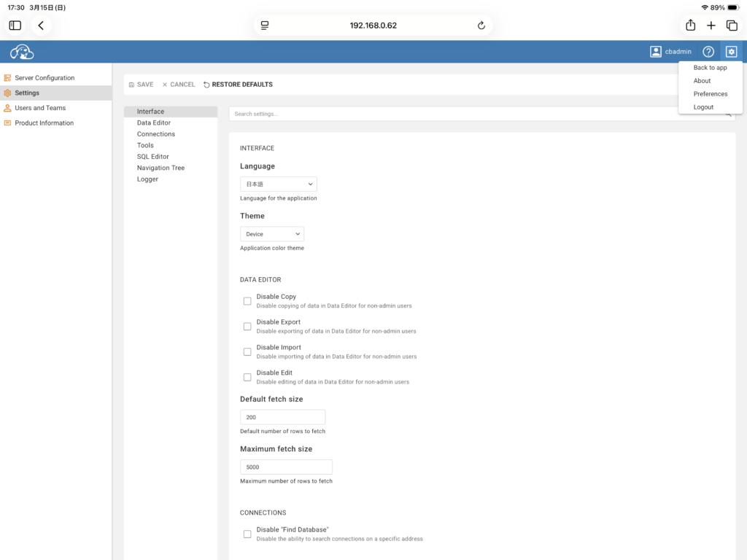Viewport: 747px width, 560px height.
Task: Click the cbadmin user profile icon
Action: click(656, 52)
